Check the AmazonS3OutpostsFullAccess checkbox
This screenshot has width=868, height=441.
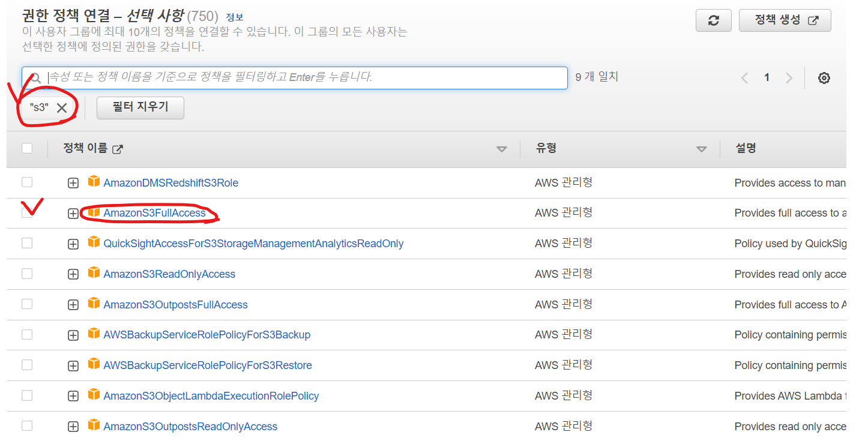click(27, 304)
